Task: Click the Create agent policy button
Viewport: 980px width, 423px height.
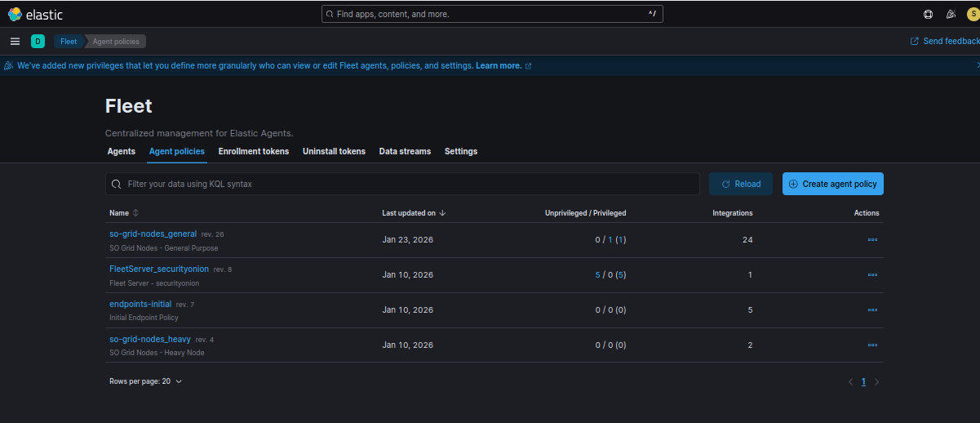Action: point(832,184)
